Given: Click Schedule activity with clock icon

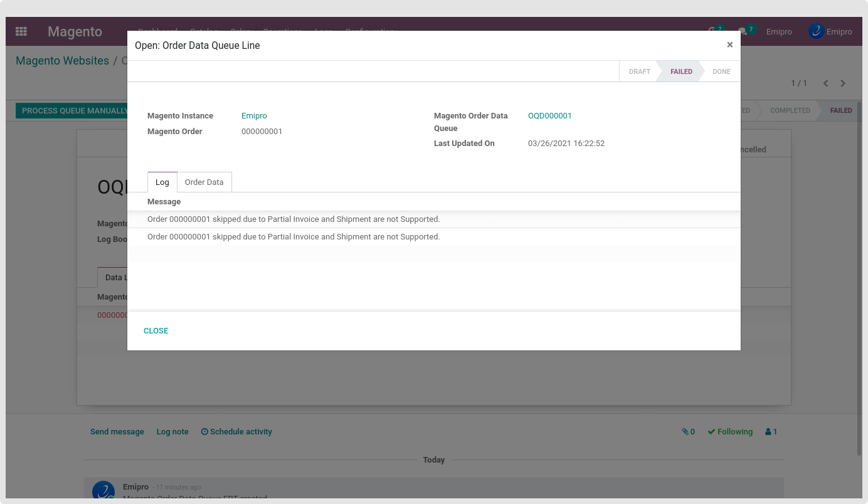Looking at the screenshot, I should 236,431.
